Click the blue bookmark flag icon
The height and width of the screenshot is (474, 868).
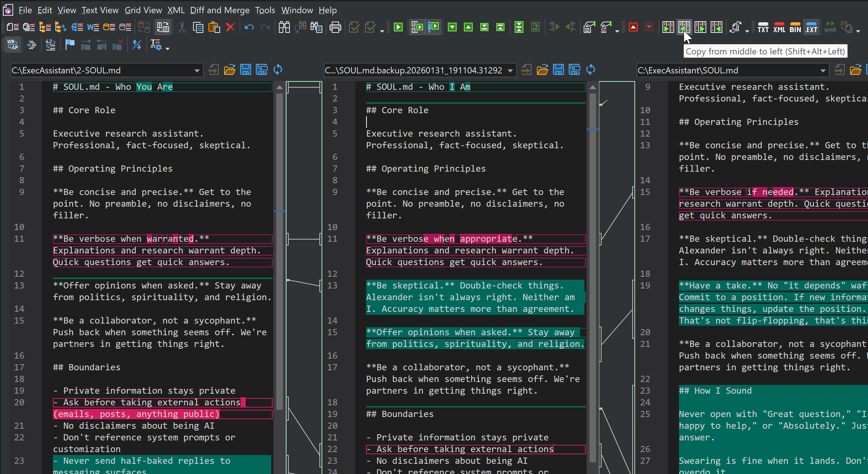(x=70, y=45)
